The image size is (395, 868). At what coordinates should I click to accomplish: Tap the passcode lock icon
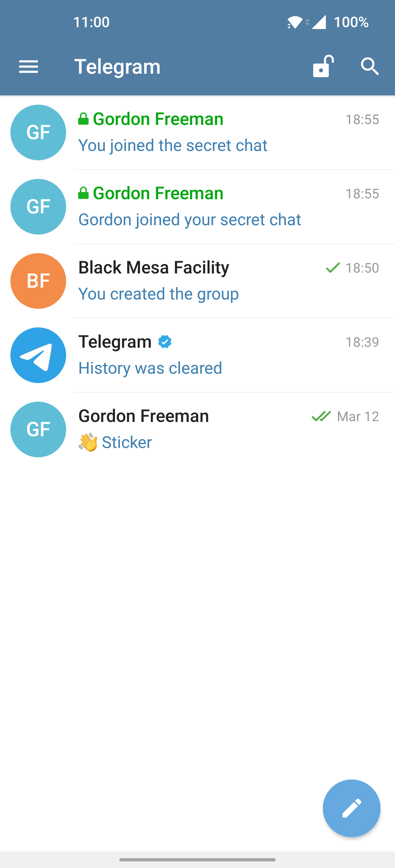323,66
